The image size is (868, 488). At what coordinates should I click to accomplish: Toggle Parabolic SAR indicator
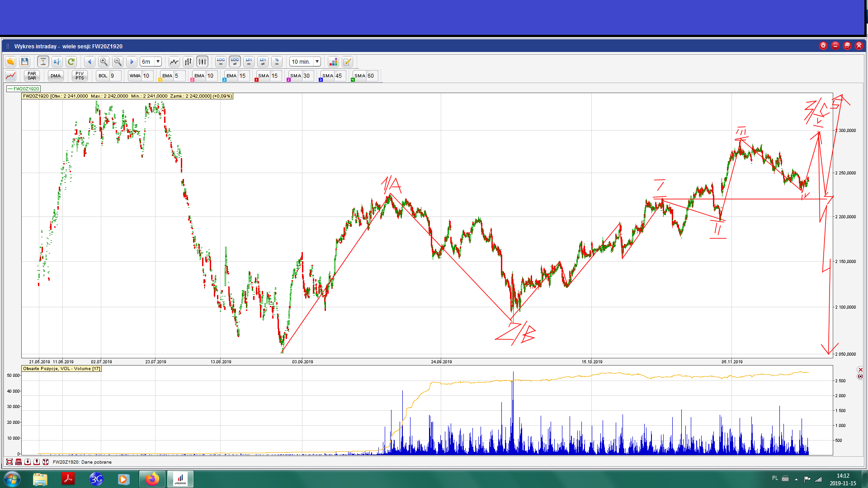click(32, 75)
